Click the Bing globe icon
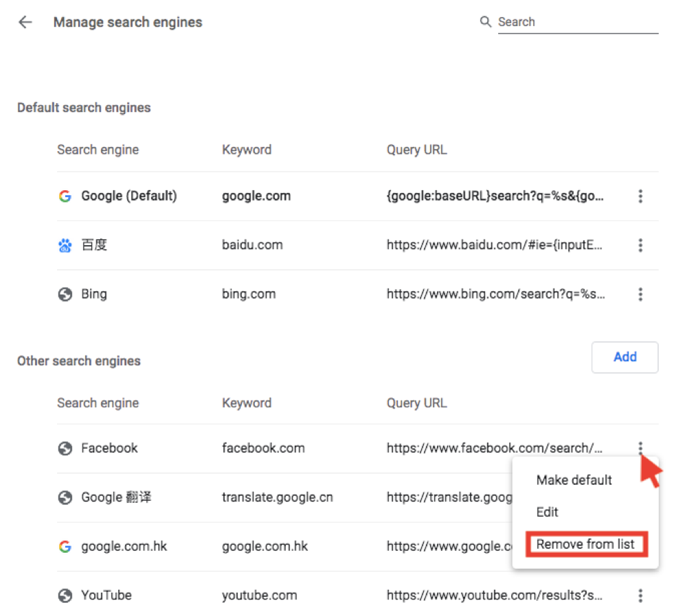 [65, 295]
